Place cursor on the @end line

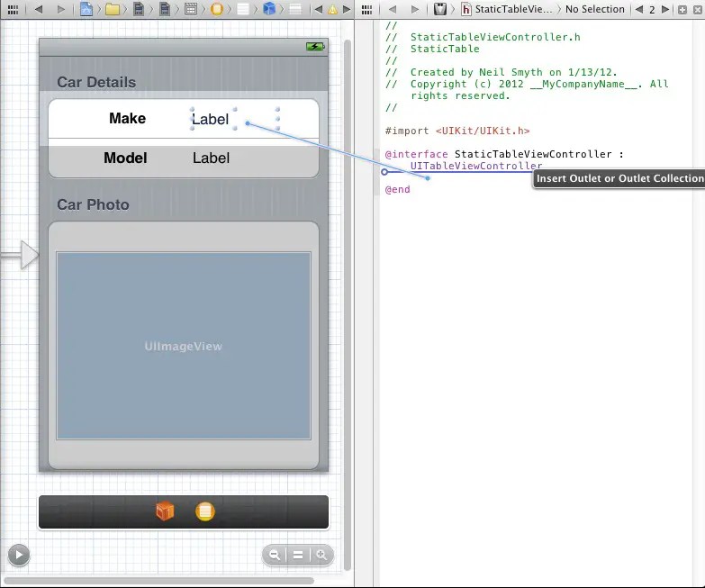click(x=397, y=189)
